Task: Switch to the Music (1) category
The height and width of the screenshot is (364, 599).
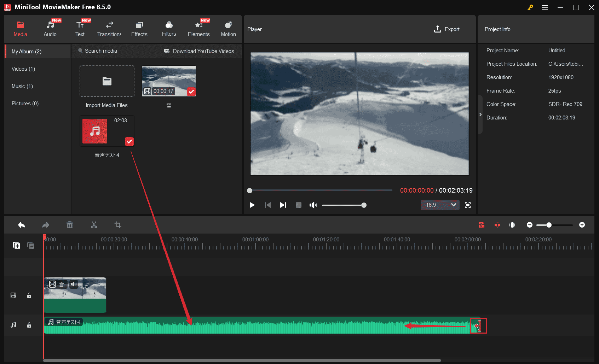Action: (x=22, y=86)
